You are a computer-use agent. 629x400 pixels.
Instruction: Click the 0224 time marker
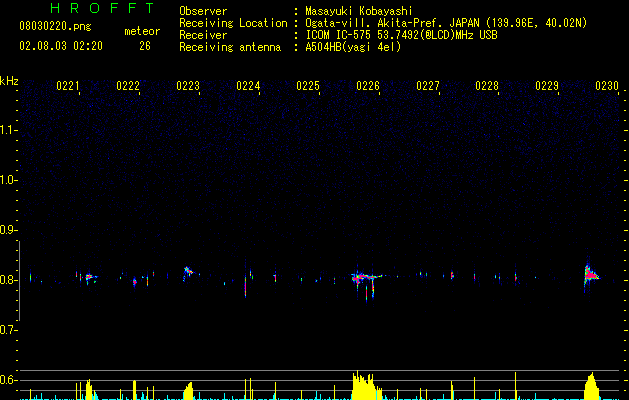tap(248, 86)
